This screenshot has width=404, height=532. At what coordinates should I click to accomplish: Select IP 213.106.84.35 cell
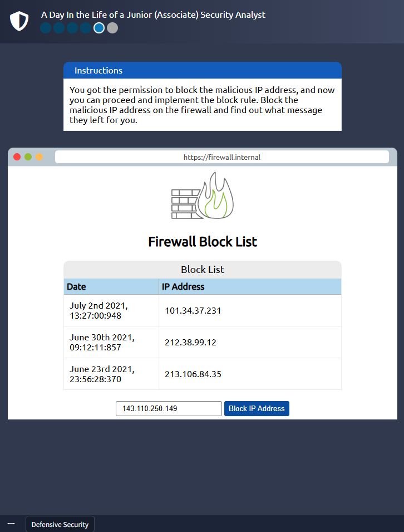tap(250, 374)
